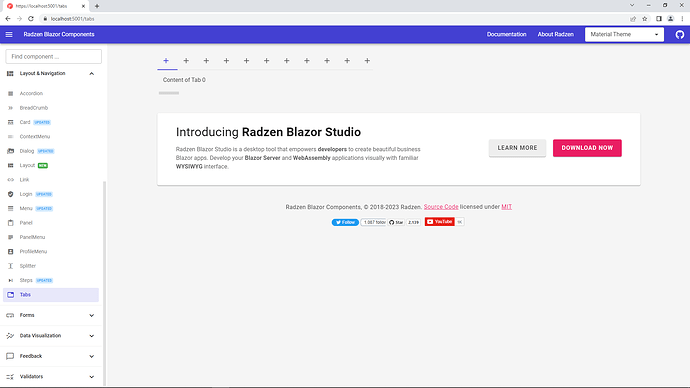
Task: Open the GitHub icon in header
Action: click(679, 35)
